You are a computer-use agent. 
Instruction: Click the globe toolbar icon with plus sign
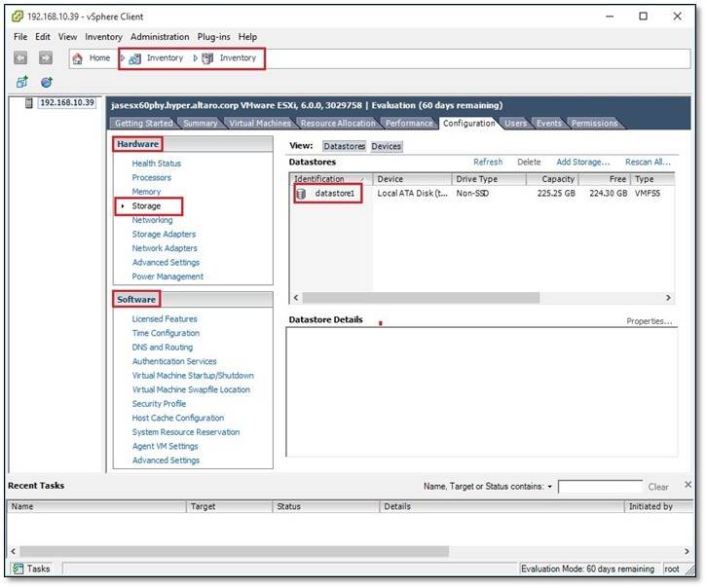[x=47, y=82]
